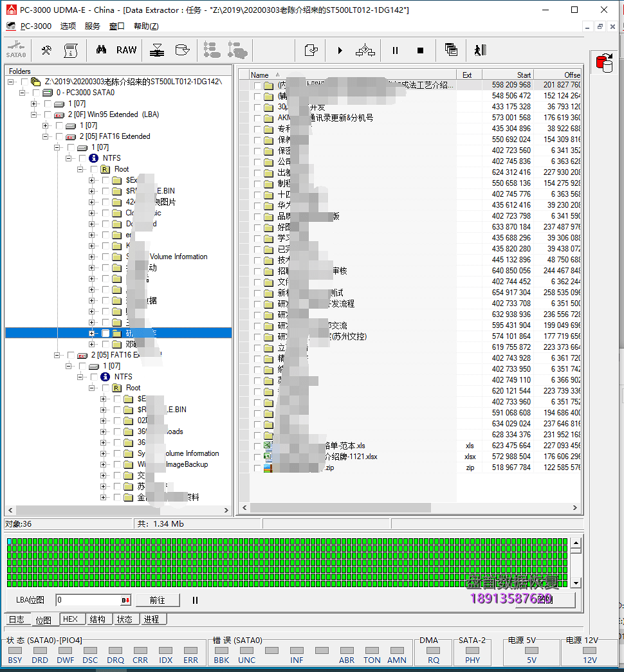Click the NTFS info icon under first FAT16
This screenshot has width=624, height=672.
click(93, 158)
